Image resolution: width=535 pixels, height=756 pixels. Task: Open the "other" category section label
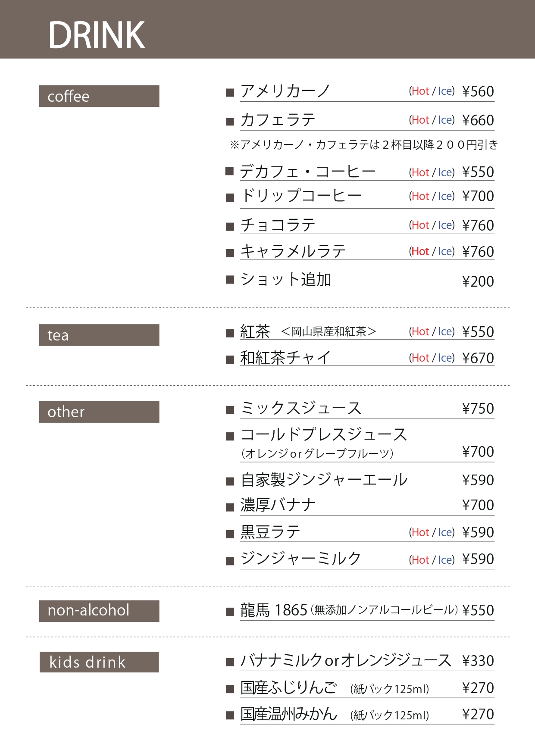[x=99, y=412]
